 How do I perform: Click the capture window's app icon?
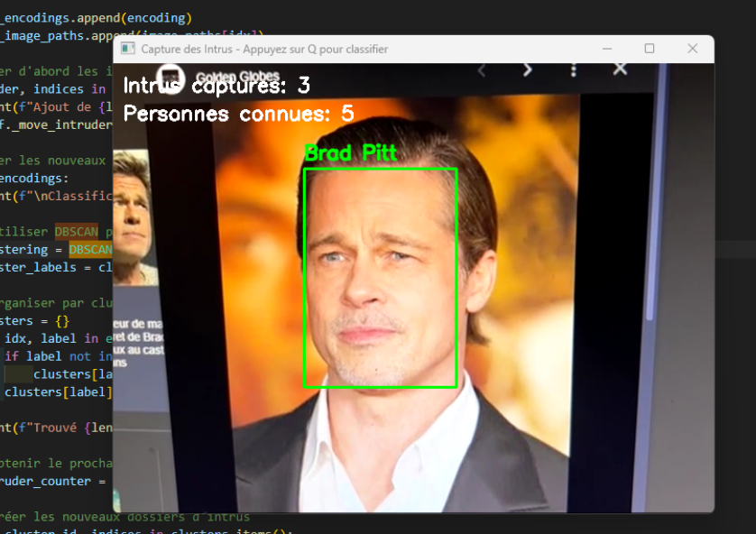128,49
